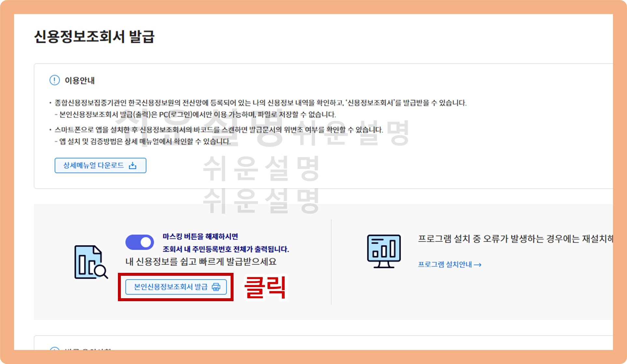
Task: Click the printer icon in 발급 button
Action: pos(216,287)
